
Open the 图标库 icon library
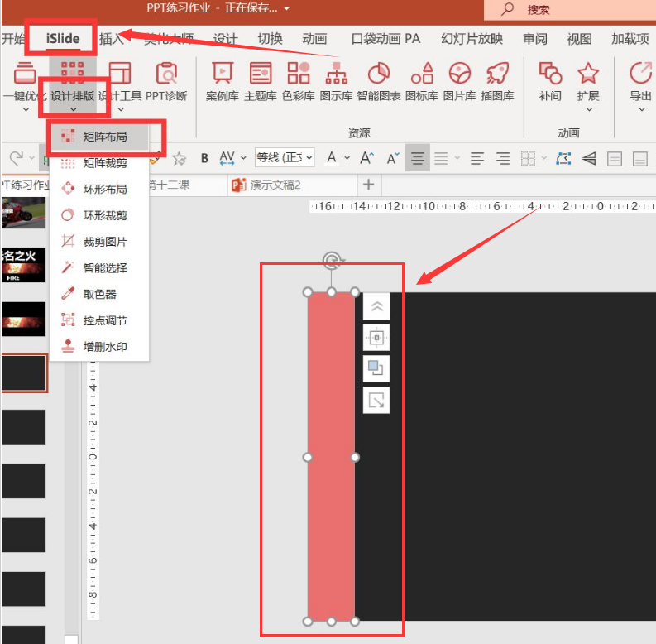[x=422, y=82]
